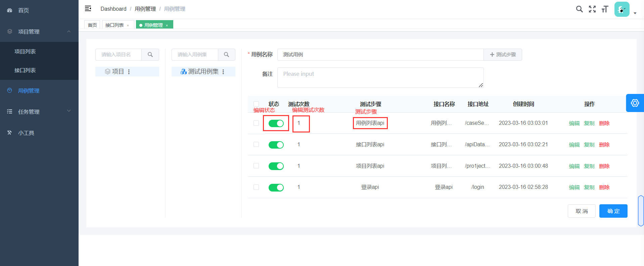
Task: Collapse the 项目管理 menu chevron
Action: point(69,32)
